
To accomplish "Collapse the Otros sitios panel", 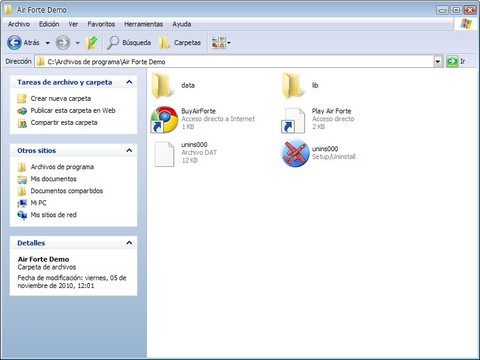I will [129, 150].
